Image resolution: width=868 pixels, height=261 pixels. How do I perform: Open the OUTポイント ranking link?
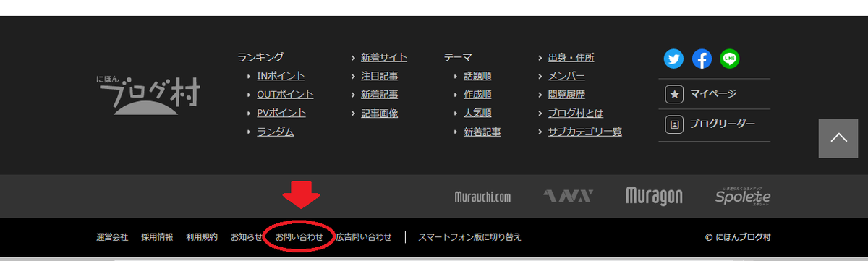(x=285, y=95)
